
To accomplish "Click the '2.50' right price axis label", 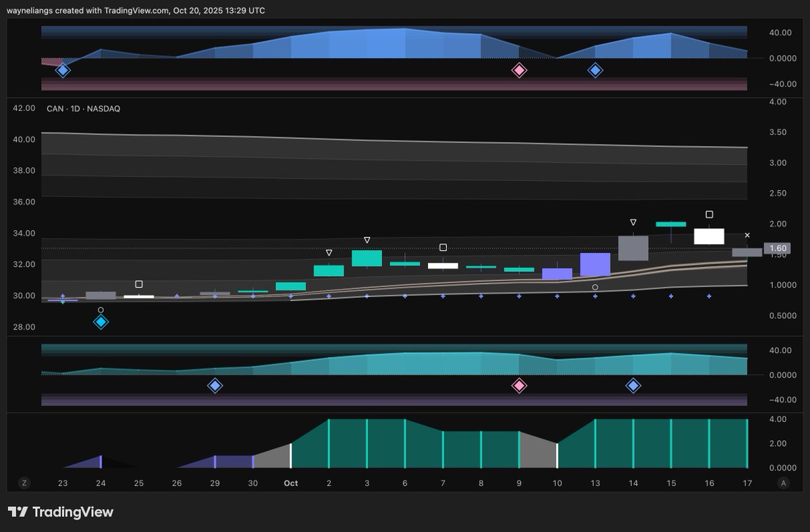I will pyautogui.click(x=778, y=194).
